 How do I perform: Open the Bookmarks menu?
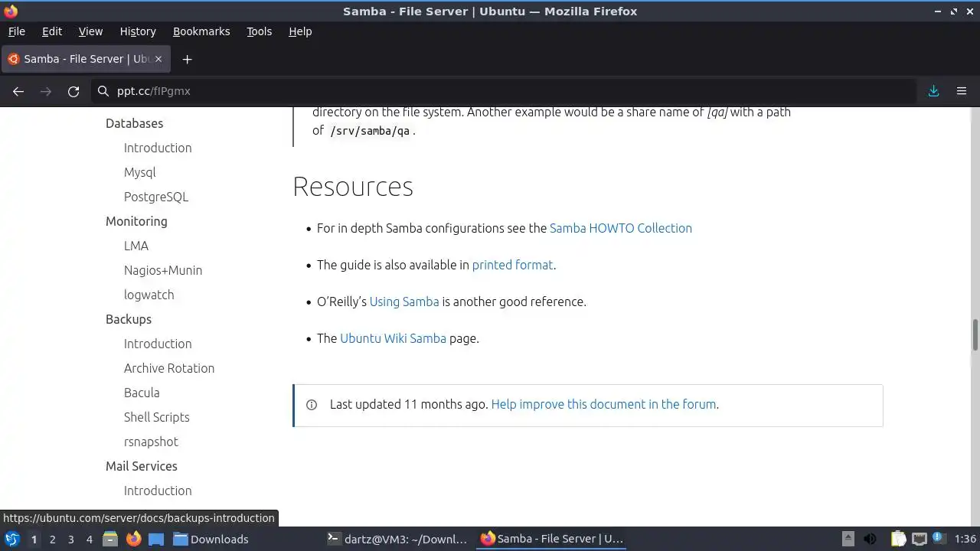pos(201,31)
